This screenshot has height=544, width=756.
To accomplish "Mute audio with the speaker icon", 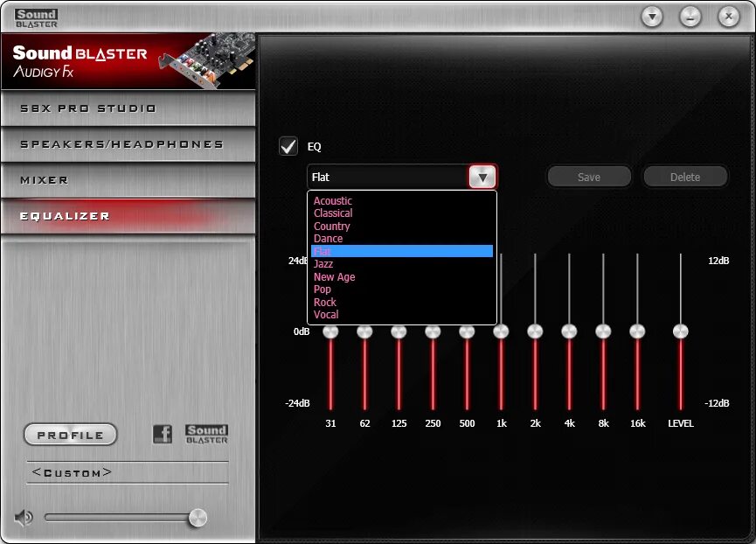I will (23, 518).
